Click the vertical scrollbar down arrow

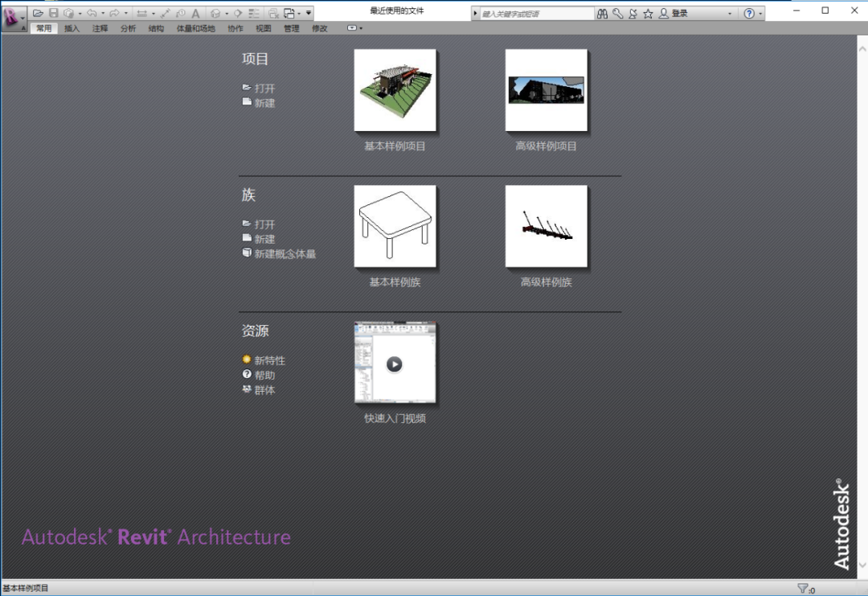(862, 565)
